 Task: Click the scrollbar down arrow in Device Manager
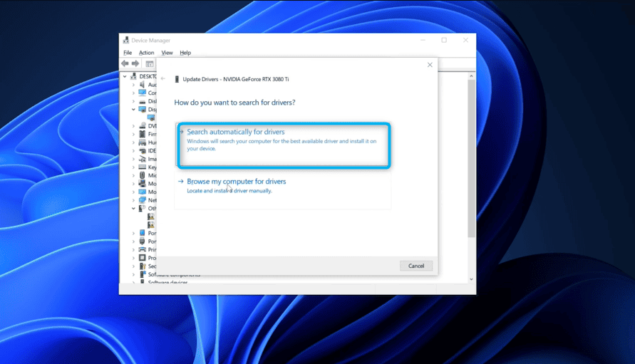471,279
